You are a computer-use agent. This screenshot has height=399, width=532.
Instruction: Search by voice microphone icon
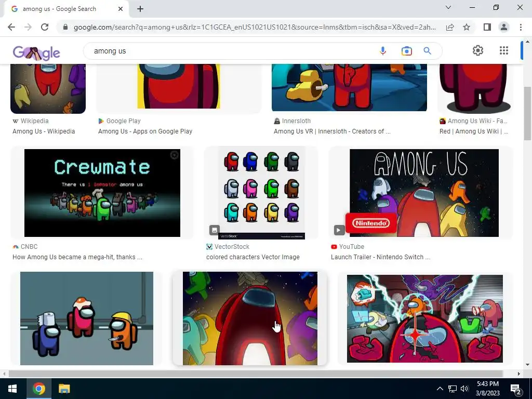click(383, 51)
